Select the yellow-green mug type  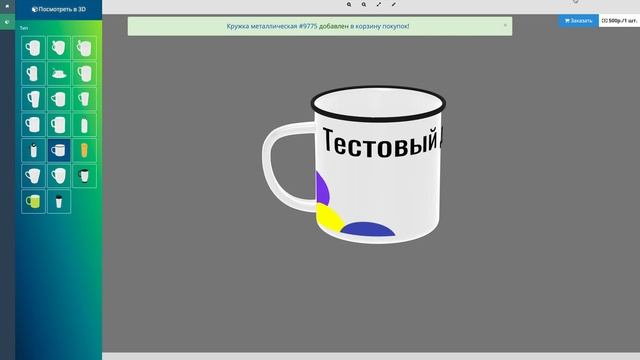[x=33, y=202]
